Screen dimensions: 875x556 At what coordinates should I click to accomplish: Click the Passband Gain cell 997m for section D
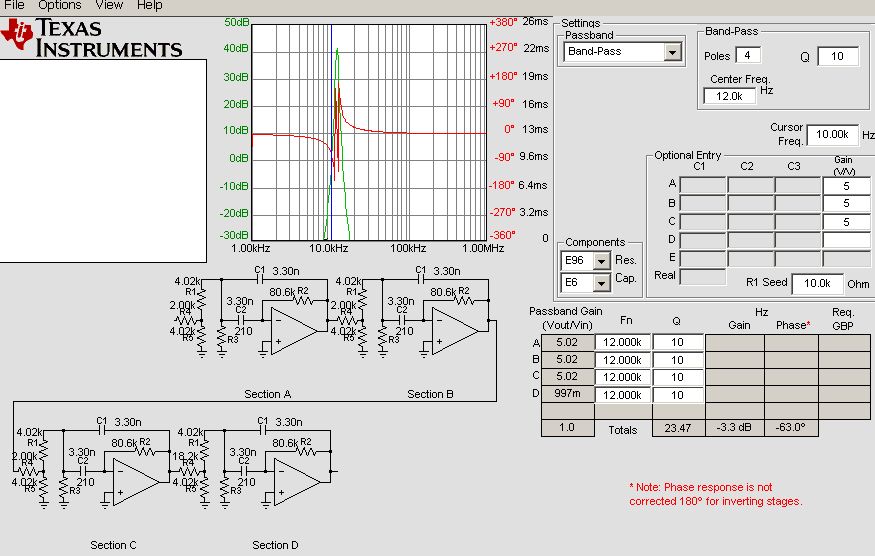click(x=567, y=394)
